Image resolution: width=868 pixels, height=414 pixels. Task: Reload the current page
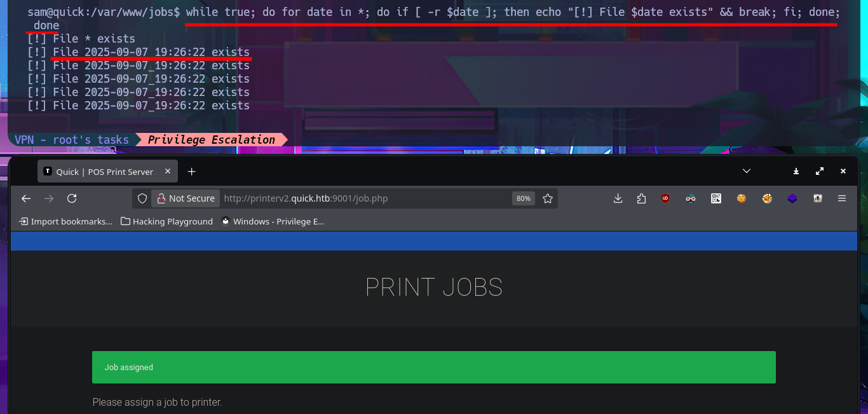[72, 198]
